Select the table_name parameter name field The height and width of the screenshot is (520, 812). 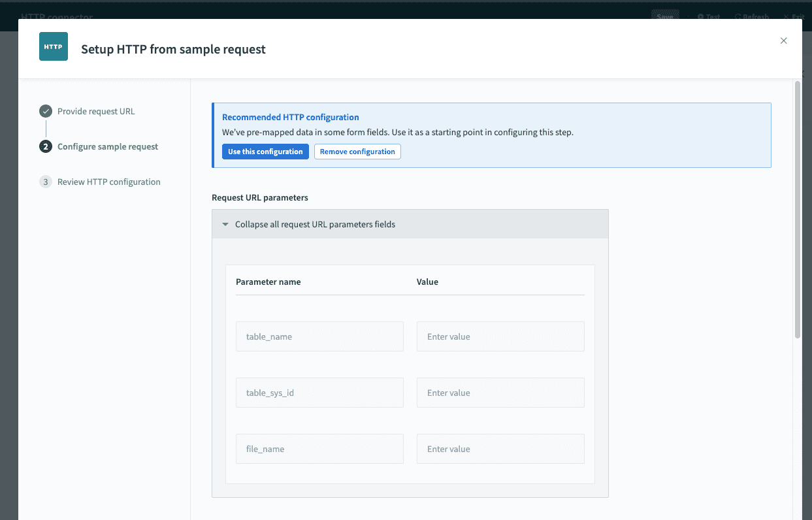pos(319,336)
